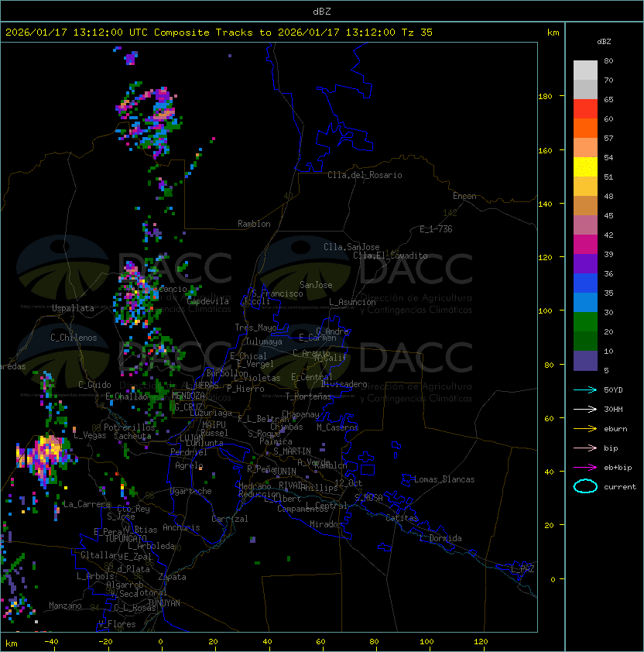Select the bright yellow swatch in dBZ scale

585,166
